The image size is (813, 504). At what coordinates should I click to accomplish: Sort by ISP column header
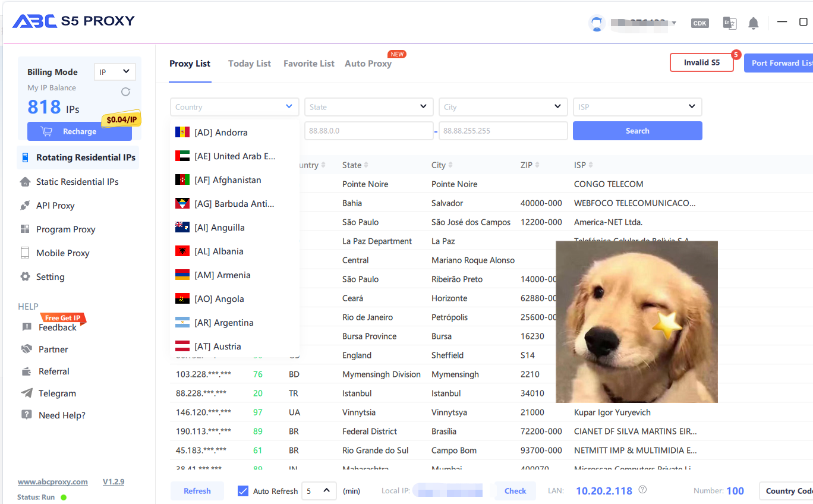tap(583, 165)
